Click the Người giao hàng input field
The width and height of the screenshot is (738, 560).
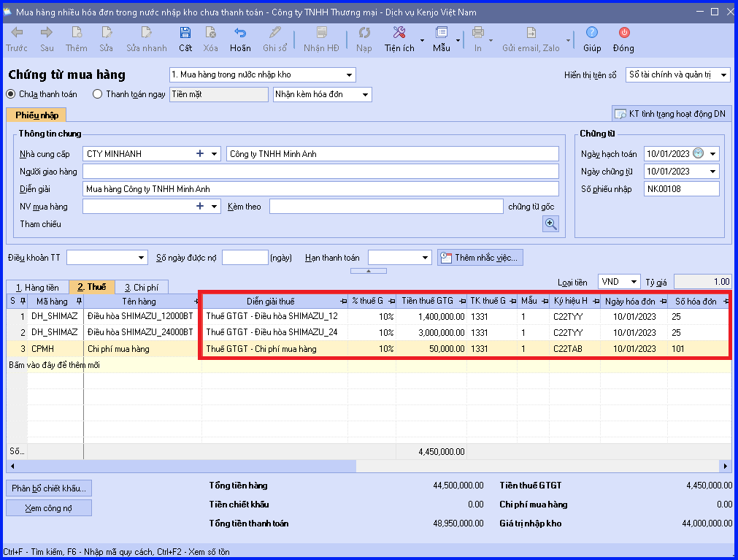coord(321,172)
